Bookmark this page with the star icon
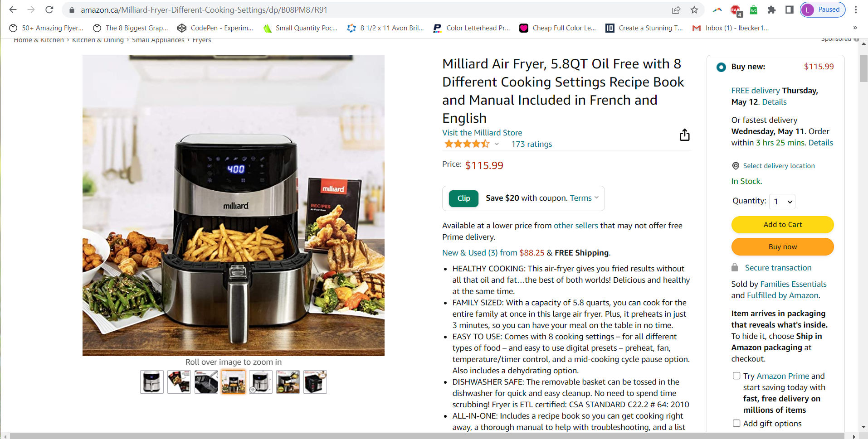The height and width of the screenshot is (439, 868). point(694,10)
